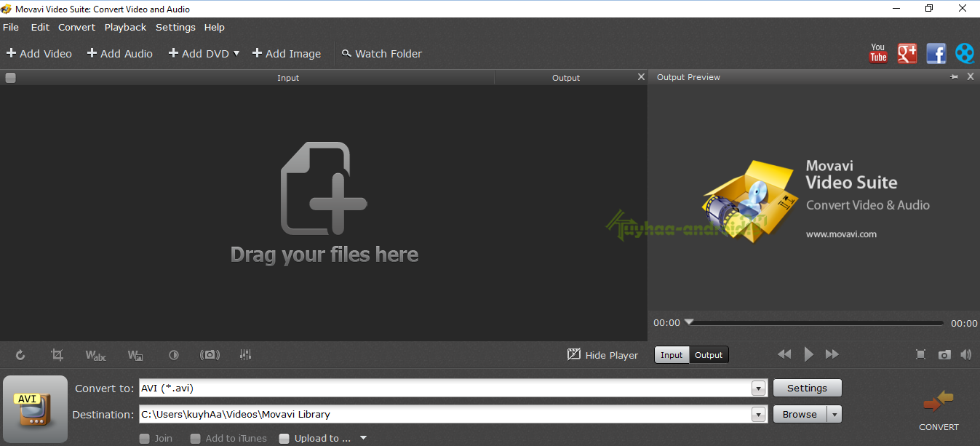Open the Convert to format dropdown

(x=759, y=389)
